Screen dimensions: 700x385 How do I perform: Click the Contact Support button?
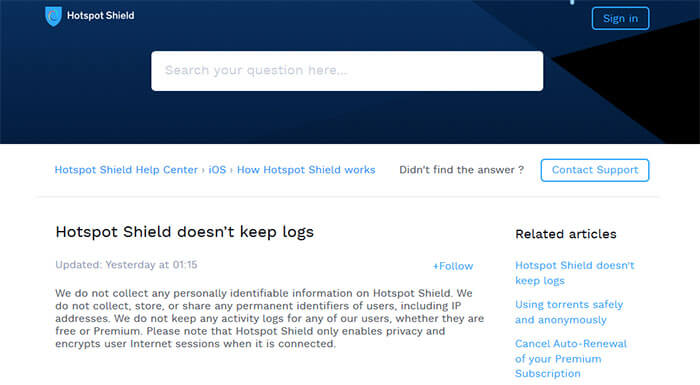click(595, 170)
